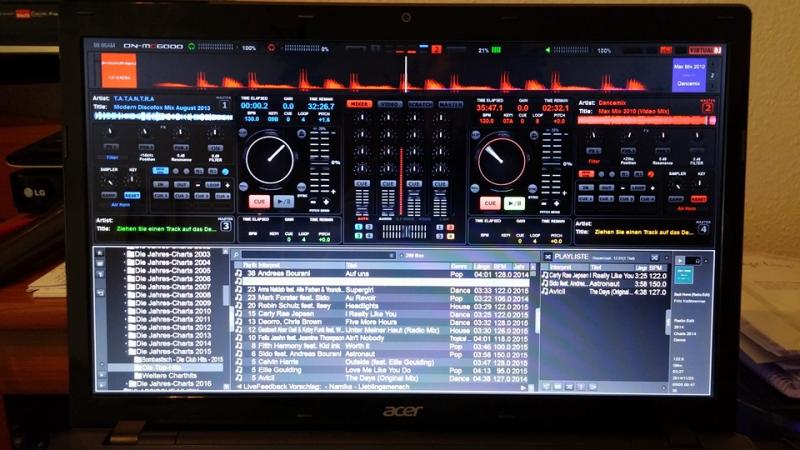Viewport: 800px width, 450px height.
Task: Select the orange deck 1 thumbnail on waveform
Action: pyautogui.click(x=119, y=71)
